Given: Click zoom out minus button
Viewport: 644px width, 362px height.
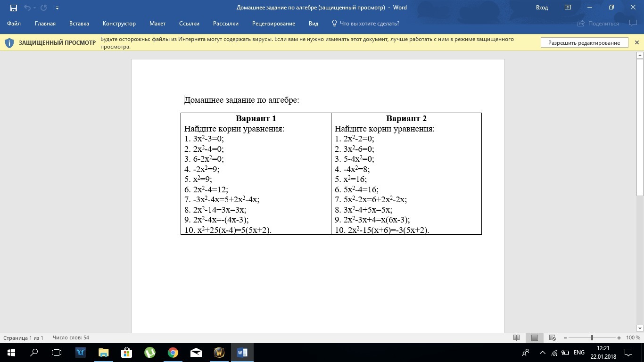Looking at the screenshot, I should [x=565, y=338].
